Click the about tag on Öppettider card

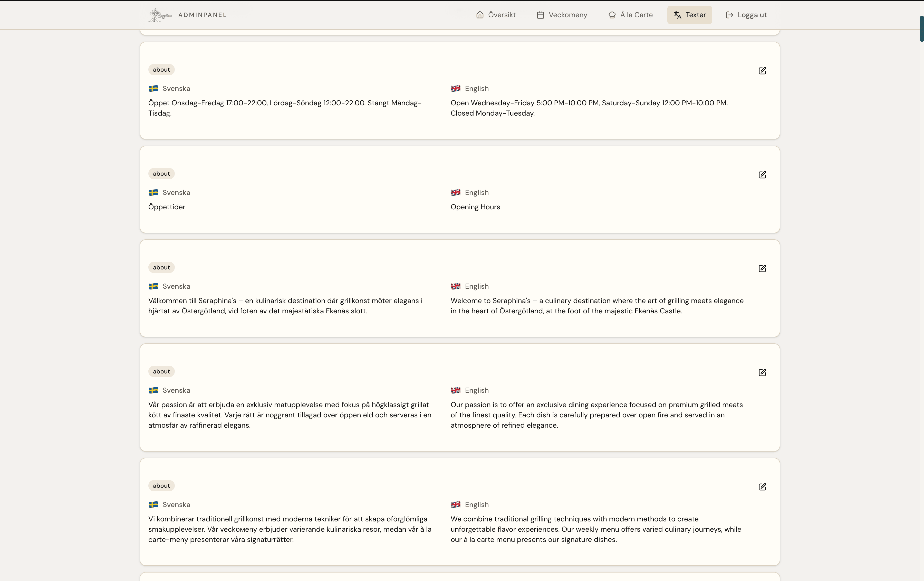[x=161, y=174]
